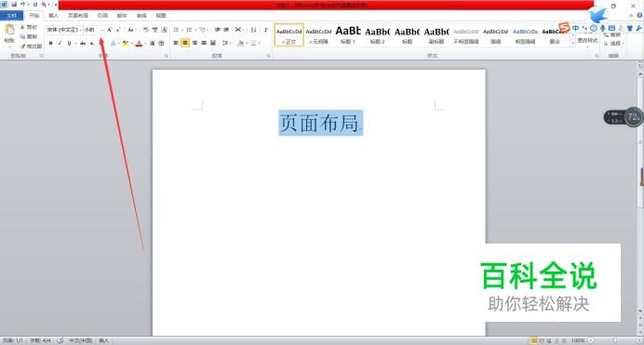Screen dimensions: 644x345
Task: Increase paragraph indent
Action: (x=226, y=30)
